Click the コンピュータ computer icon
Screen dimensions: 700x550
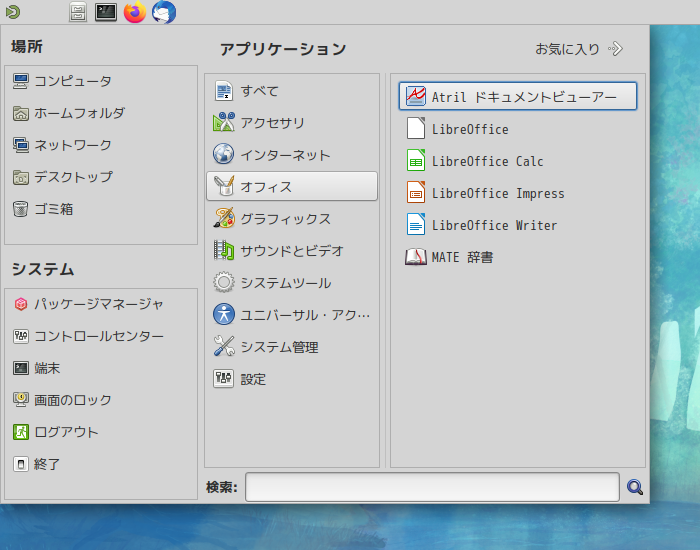coord(21,81)
